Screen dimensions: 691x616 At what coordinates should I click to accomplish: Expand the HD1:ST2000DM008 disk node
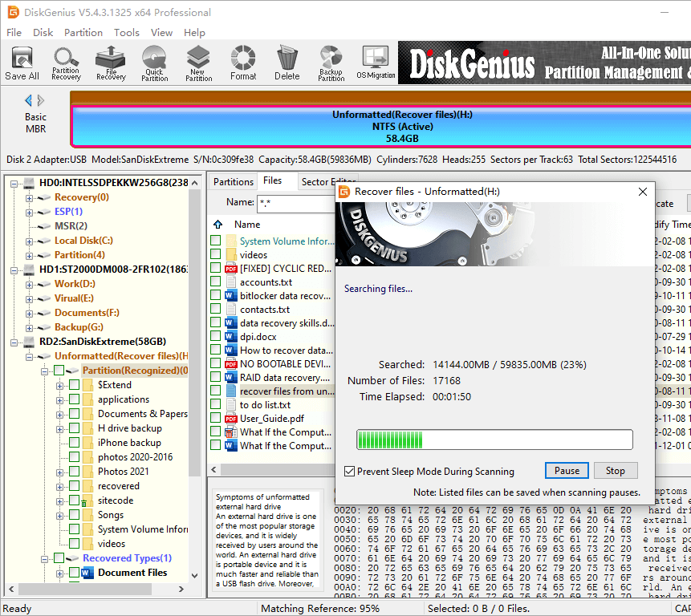point(15,269)
